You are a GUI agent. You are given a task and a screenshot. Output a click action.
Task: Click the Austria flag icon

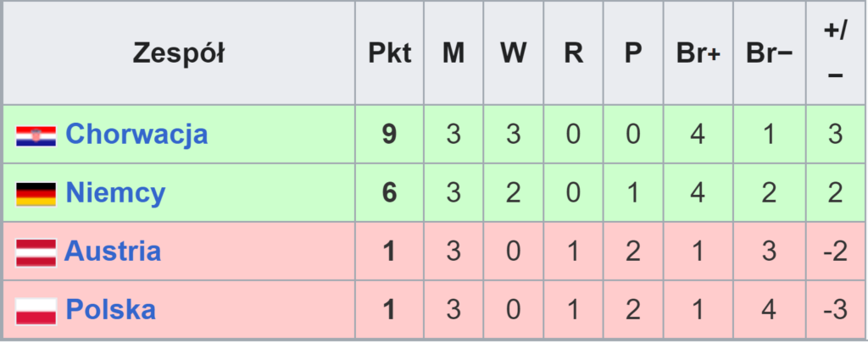tap(36, 252)
